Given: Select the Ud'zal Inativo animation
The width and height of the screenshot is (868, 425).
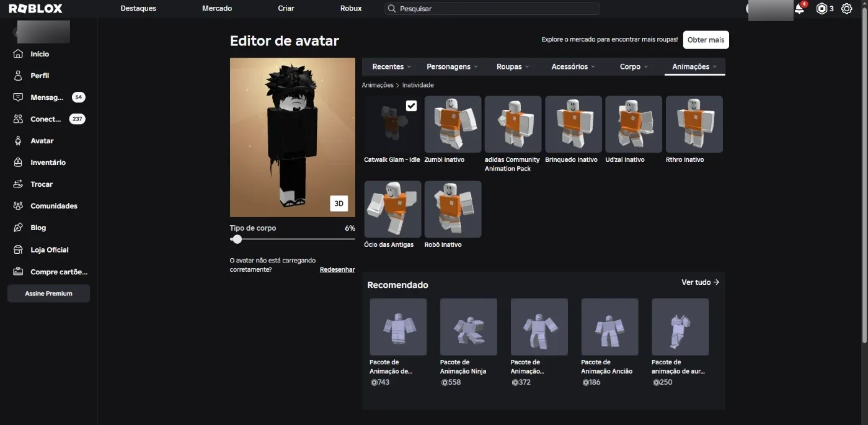Looking at the screenshot, I should [634, 124].
